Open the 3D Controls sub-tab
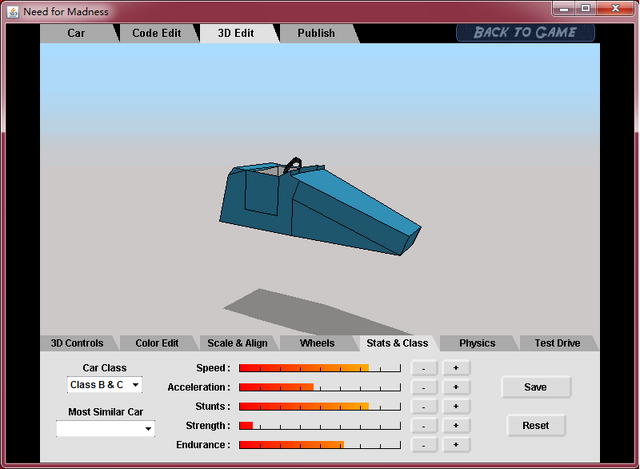This screenshot has width=640, height=469. coord(77,343)
